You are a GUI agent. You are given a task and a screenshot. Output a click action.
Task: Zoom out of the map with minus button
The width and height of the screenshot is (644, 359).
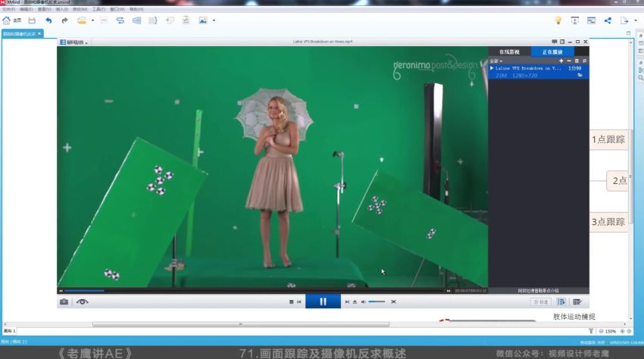[x=602, y=331]
